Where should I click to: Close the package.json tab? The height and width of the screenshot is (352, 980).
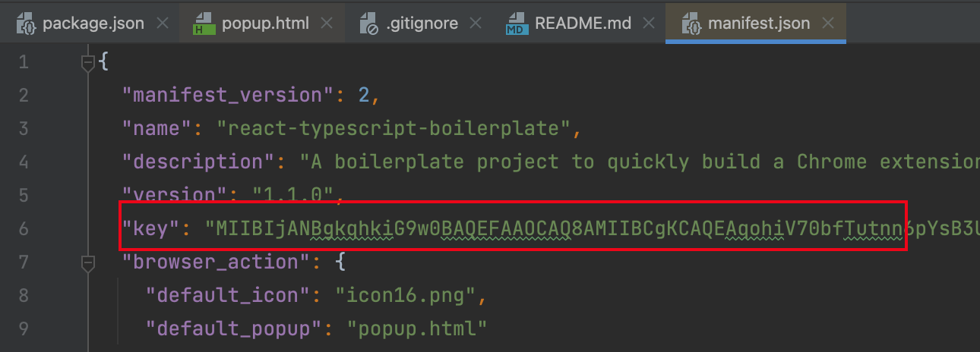point(162,24)
